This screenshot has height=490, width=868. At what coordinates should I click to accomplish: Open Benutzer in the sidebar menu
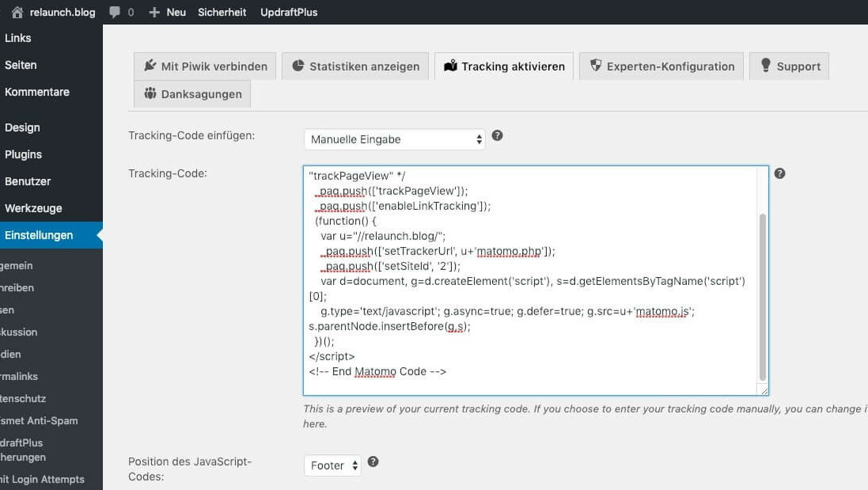tap(51, 181)
